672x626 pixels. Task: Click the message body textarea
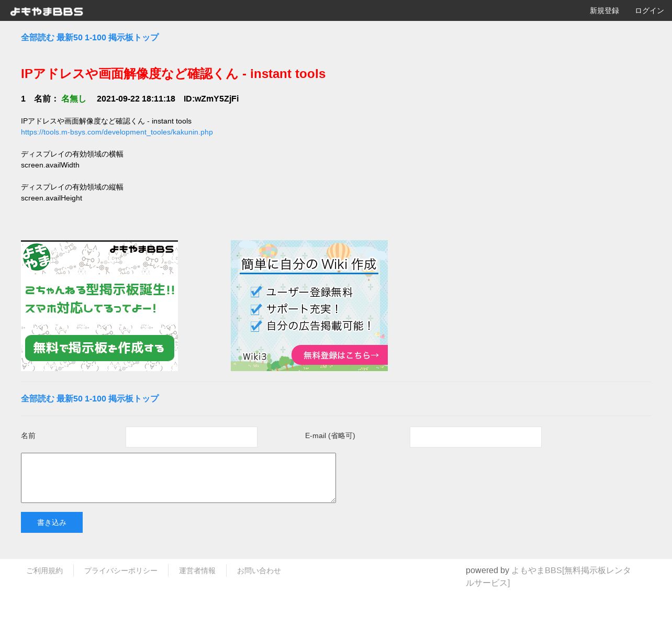178,478
